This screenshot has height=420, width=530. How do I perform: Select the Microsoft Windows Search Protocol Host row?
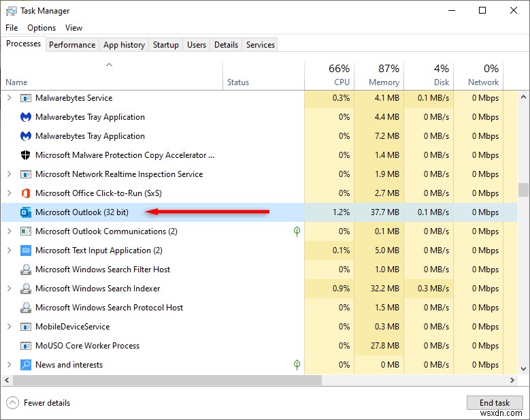click(x=259, y=308)
